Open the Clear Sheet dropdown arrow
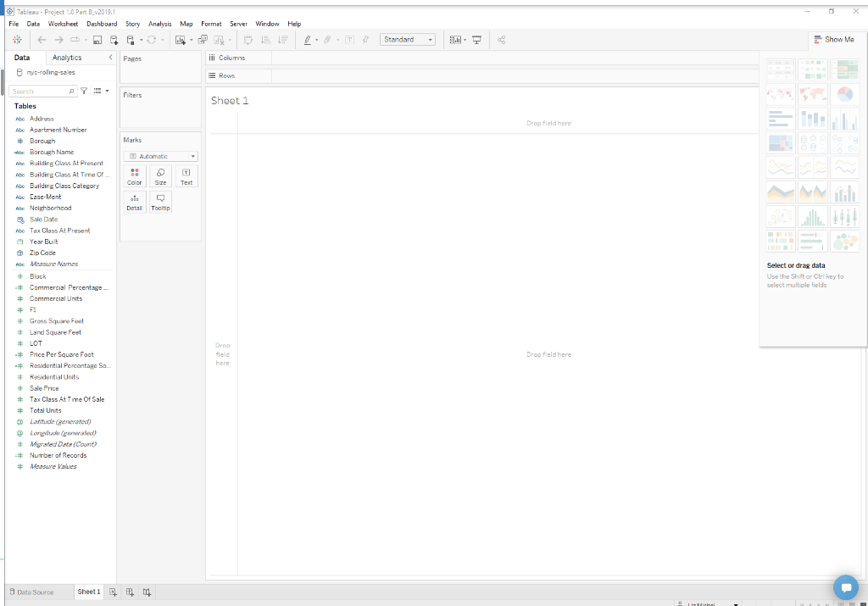The height and width of the screenshot is (606, 868). coord(230,40)
